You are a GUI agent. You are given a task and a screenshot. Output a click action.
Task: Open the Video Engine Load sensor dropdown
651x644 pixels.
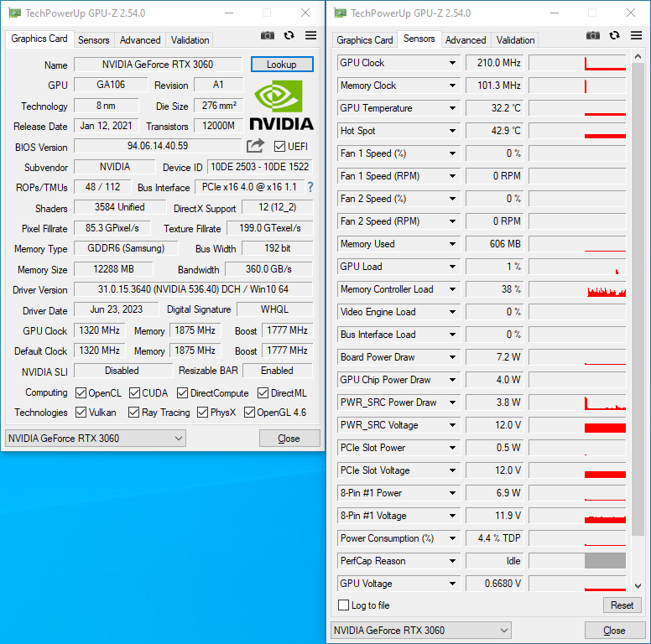[x=452, y=312]
